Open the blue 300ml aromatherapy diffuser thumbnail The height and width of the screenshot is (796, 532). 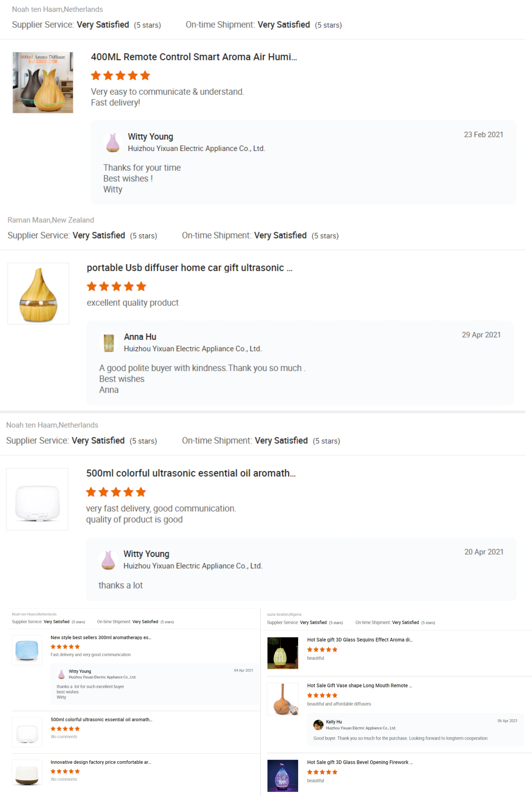(27, 650)
